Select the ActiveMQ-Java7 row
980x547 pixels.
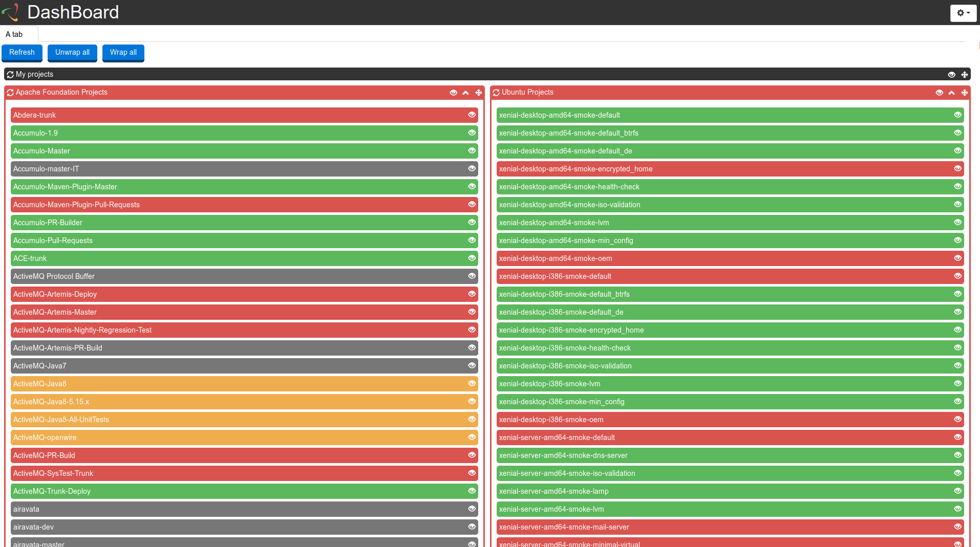point(244,366)
